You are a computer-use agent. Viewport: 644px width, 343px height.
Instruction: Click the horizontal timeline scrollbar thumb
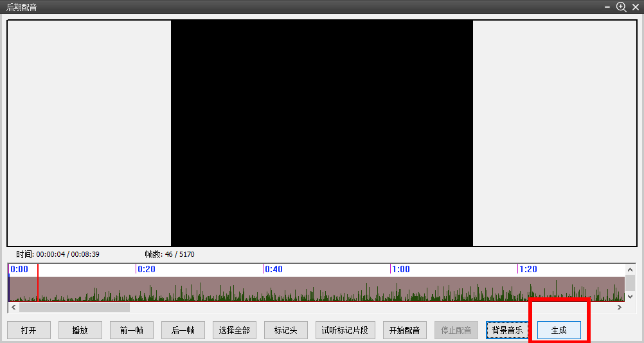click(75, 307)
